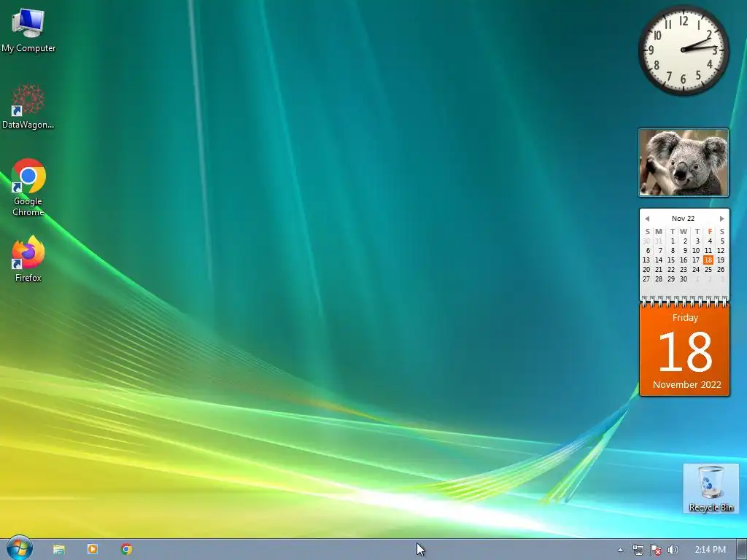Select day 6 in calendar gadget
This screenshot has height=560, width=747.
point(648,251)
